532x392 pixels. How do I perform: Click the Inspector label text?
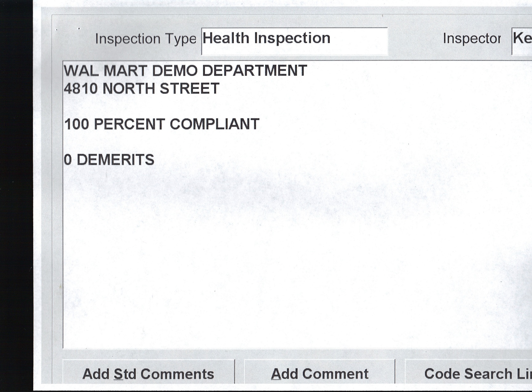coord(472,39)
